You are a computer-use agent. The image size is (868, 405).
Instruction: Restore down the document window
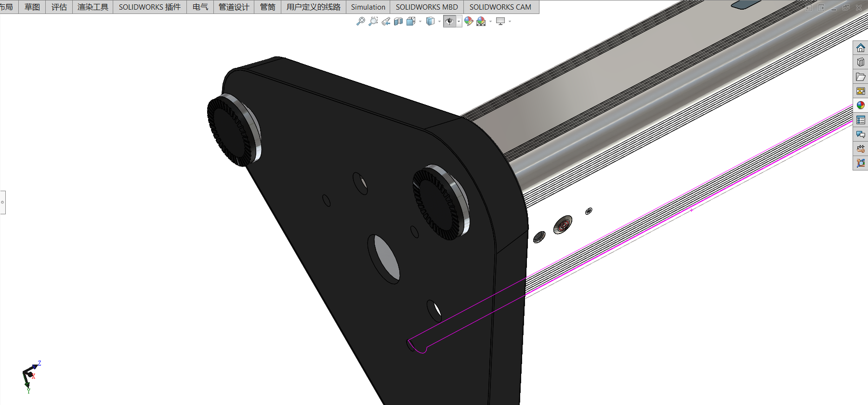click(846, 8)
